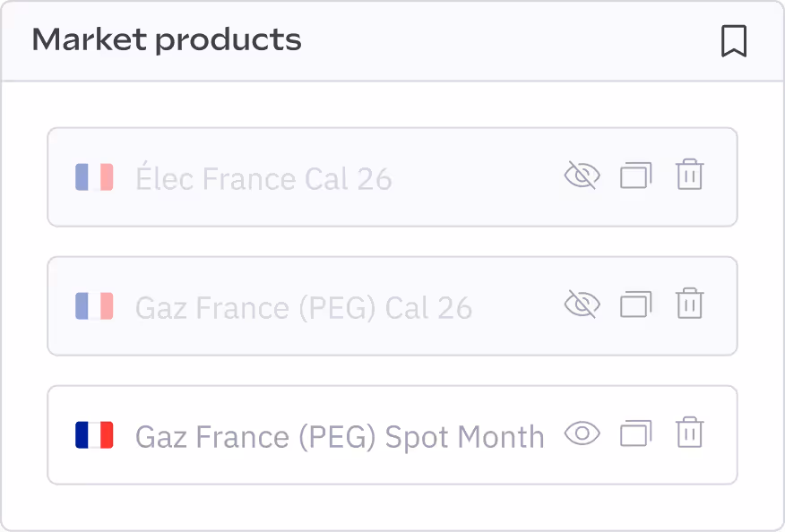Duplicate the Gaz France (PEG) Cal 26 product
The image size is (785, 532).
point(636,305)
